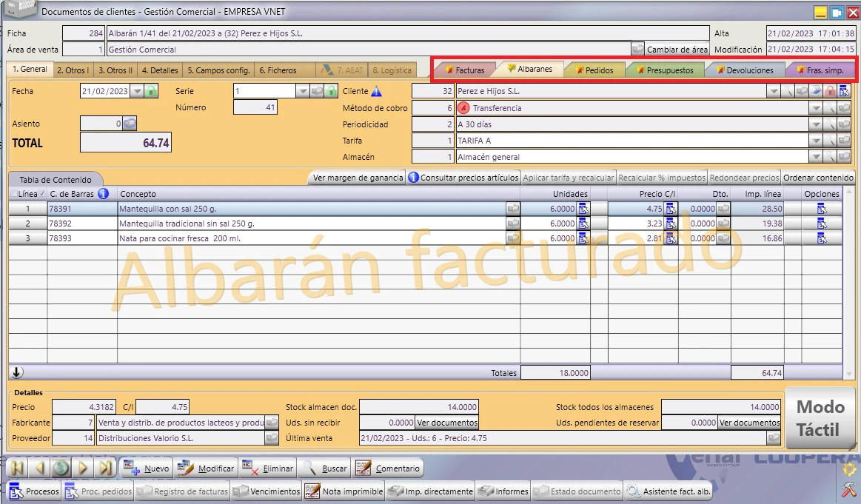Expand the Tarifa dropdown list
Screen dimensions: 861x504
[x=816, y=141]
